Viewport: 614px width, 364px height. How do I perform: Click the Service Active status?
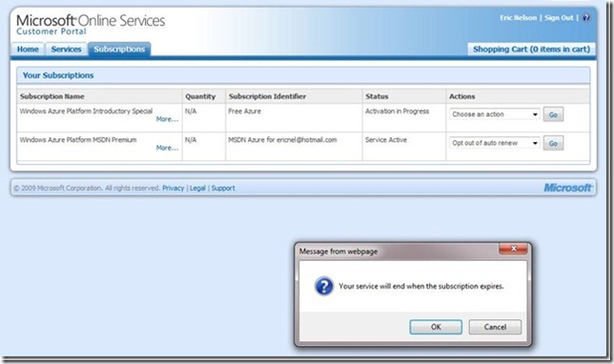pos(386,140)
